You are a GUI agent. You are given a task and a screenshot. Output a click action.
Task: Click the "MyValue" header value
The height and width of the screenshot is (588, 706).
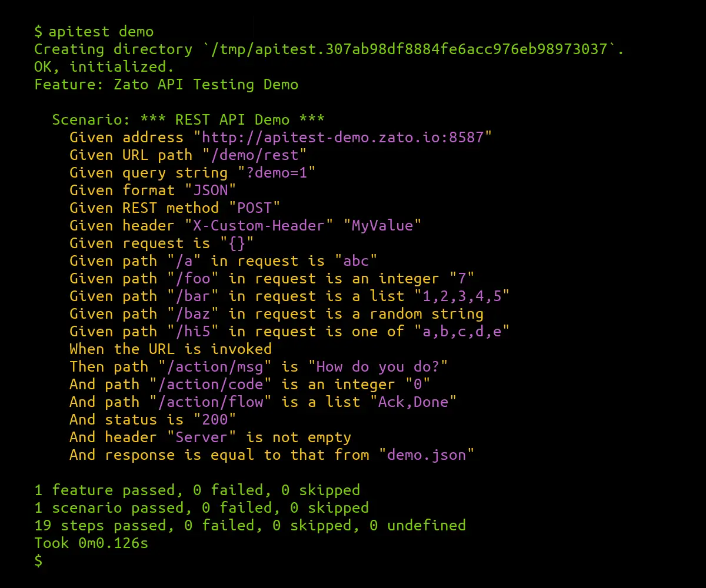point(386,226)
